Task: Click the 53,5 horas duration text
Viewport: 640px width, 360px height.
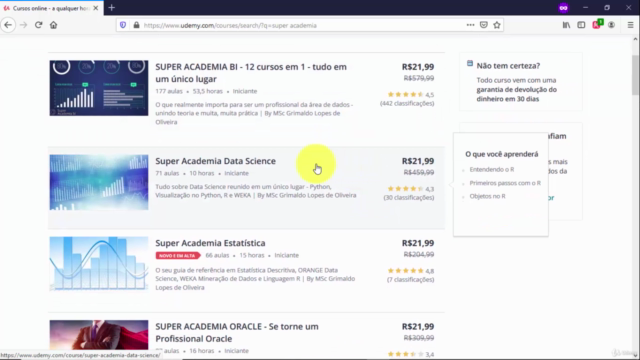Action: 208,91
